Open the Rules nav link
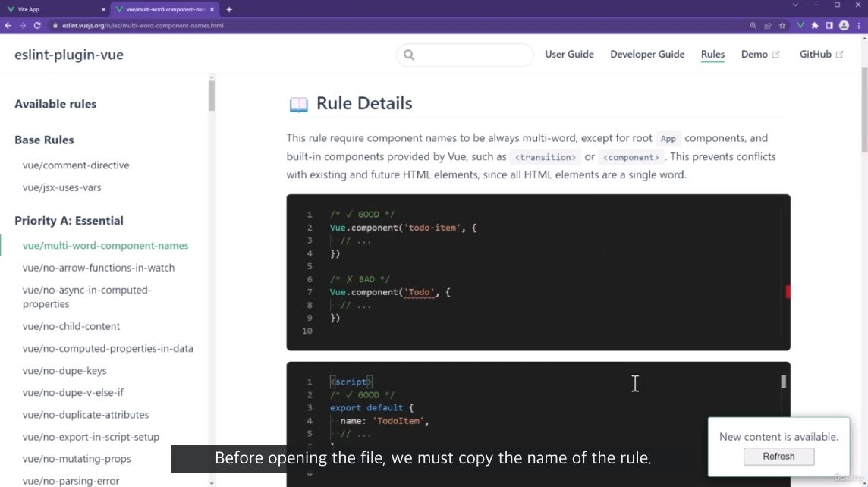This screenshot has height=487, width=868. tap(712, 54)
